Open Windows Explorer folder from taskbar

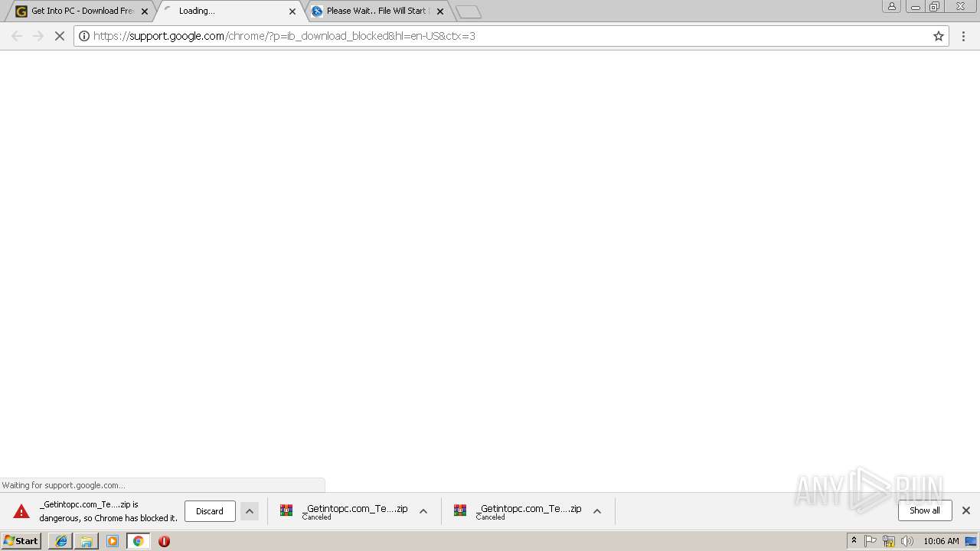[87, 541]
